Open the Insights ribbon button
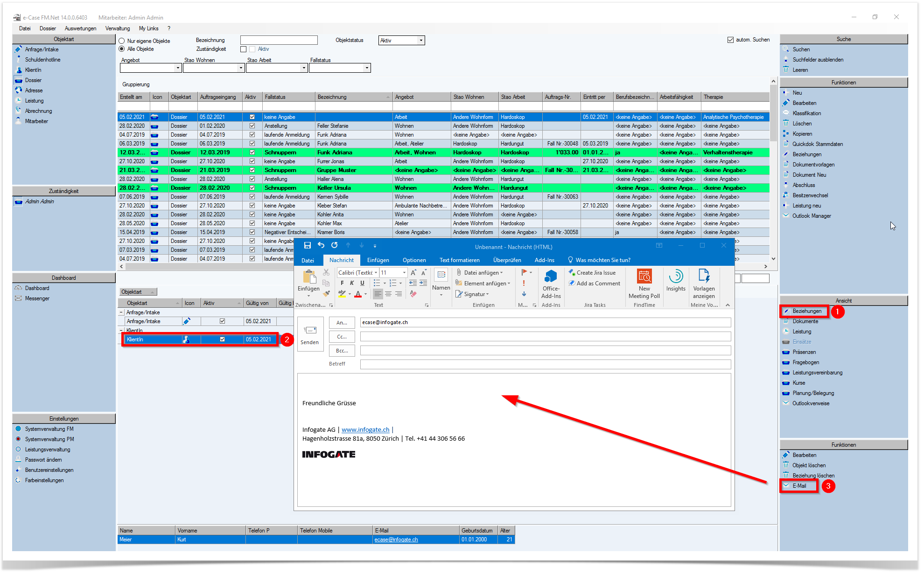Viewport: 924px width, 574px height. tap(676, 280)
